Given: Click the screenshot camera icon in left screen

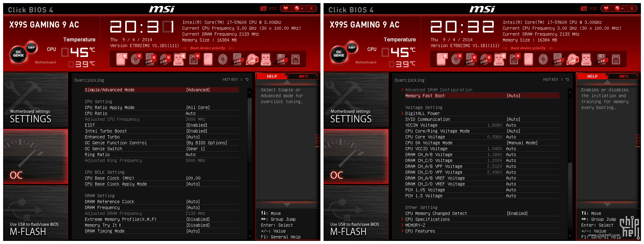Looking at the screenshot, I should (263, 8).
